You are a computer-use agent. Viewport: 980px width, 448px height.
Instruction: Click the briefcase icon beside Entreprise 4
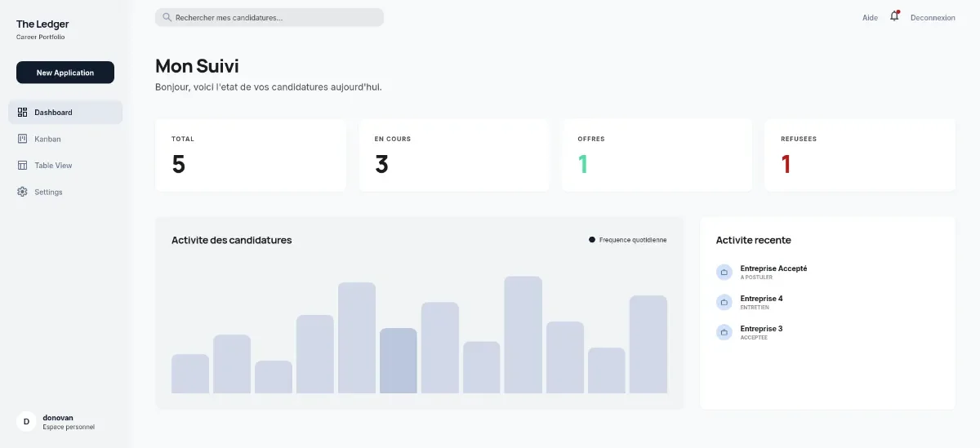724,303
